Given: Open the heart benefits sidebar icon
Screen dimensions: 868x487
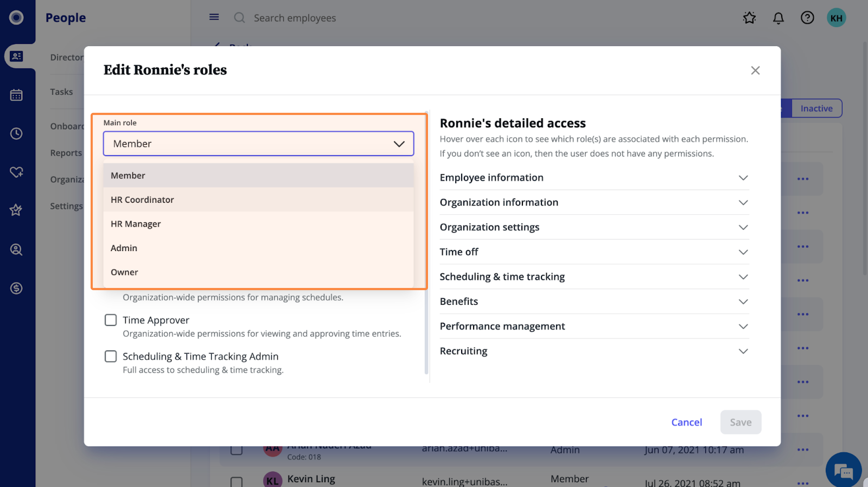Looking at the screenshot, I should pyautogui.click(x=16, y=172).
